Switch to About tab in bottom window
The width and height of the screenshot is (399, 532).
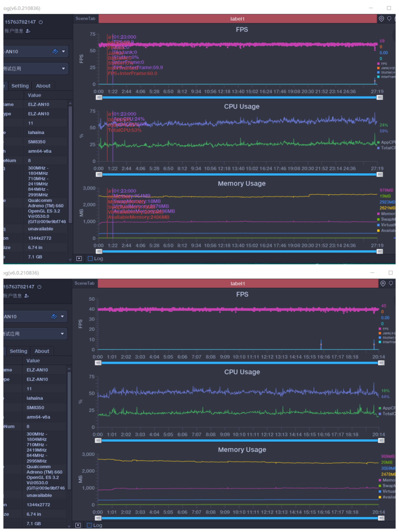point(42,351)
